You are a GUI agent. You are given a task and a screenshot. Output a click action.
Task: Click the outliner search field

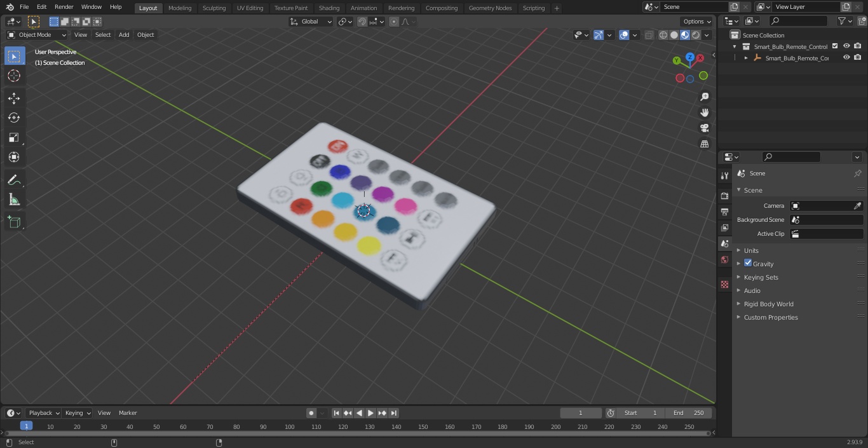click(798, 21)
